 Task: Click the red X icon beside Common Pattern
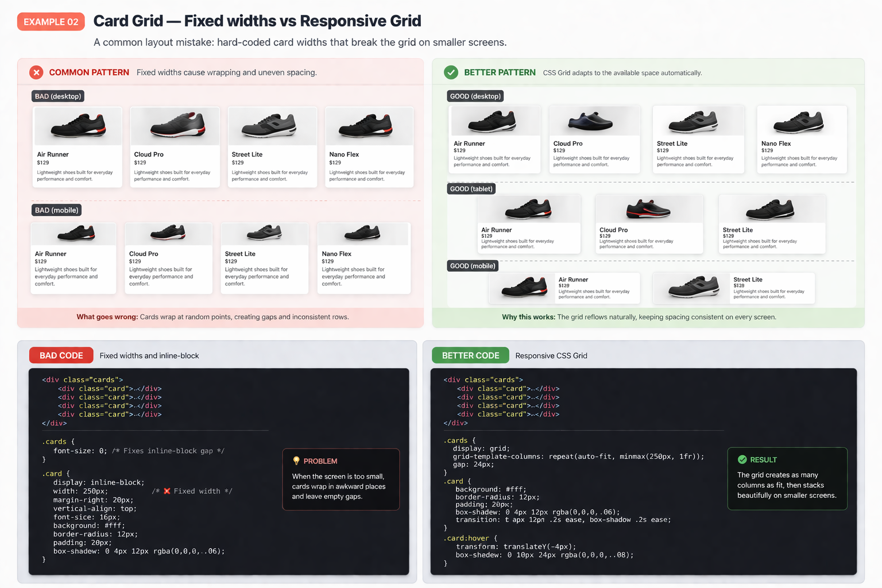[x=37, y=72]
